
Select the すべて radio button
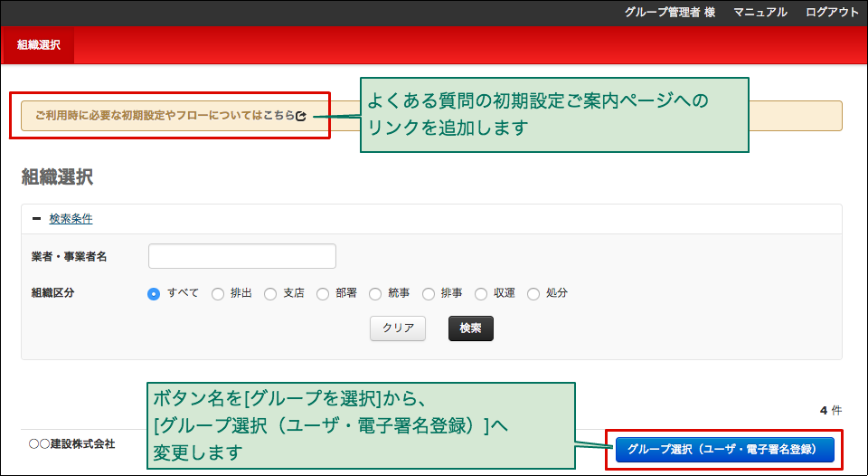point(154,293)
